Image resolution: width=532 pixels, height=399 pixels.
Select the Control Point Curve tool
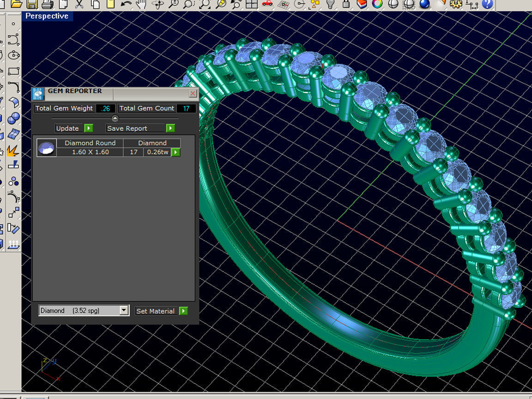[x=13, y=39]
